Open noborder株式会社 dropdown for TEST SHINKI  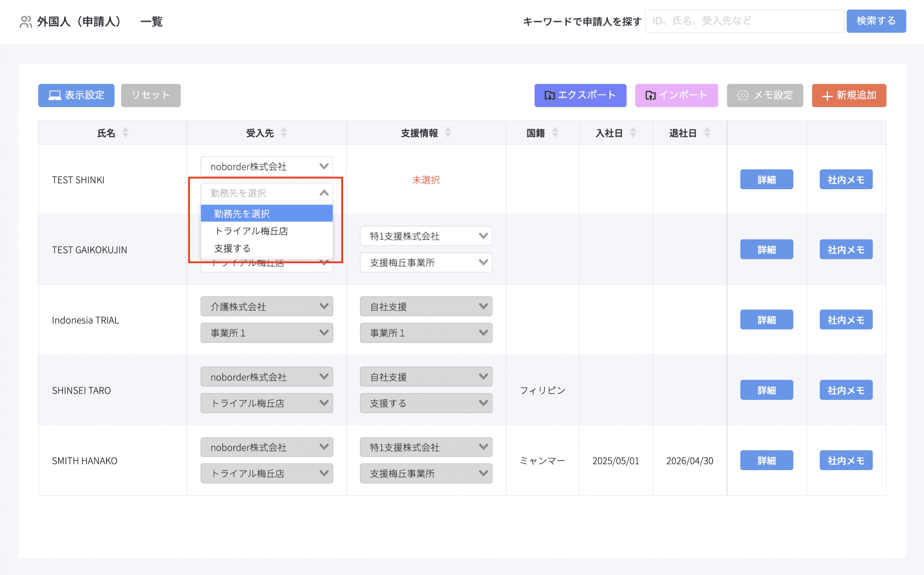coord(267,166)
